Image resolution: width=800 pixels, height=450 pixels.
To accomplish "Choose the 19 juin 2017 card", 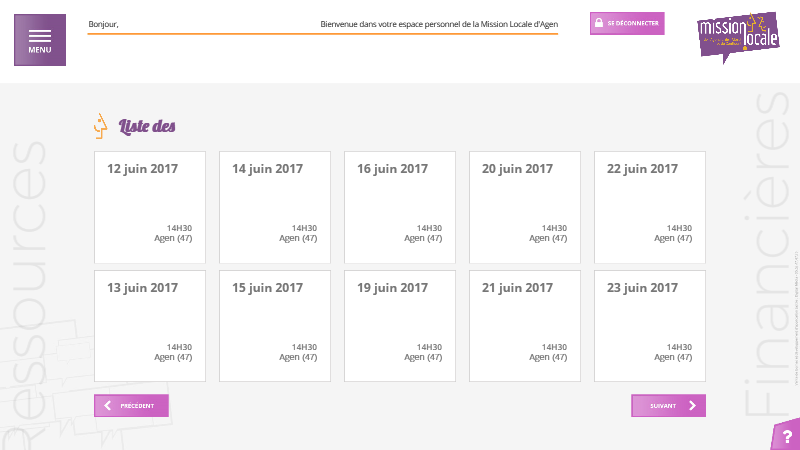I will pyautogui.click(x=400, y=326).
